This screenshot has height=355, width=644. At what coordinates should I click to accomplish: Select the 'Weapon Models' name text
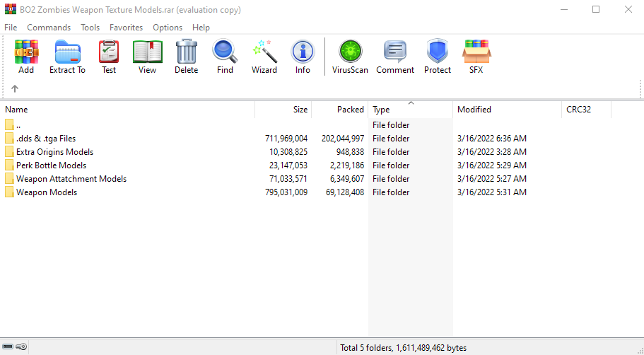pyautogui.click(x=47, y=192)
